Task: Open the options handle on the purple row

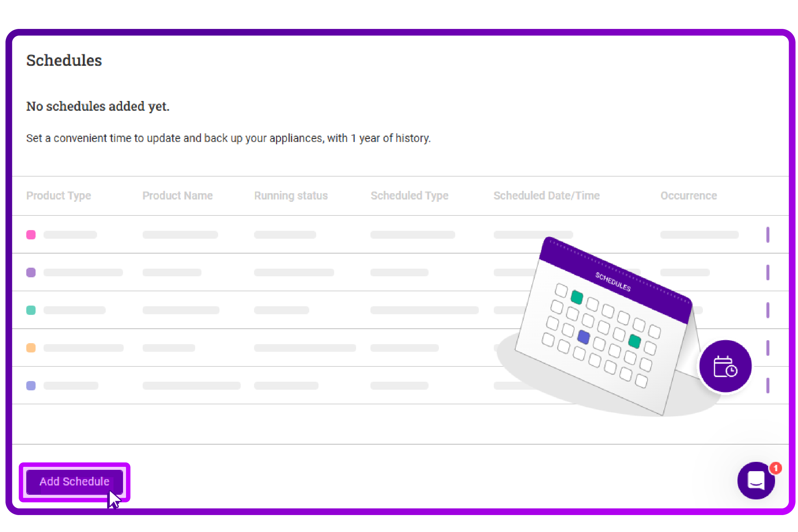Action: (x=767, y=272)
